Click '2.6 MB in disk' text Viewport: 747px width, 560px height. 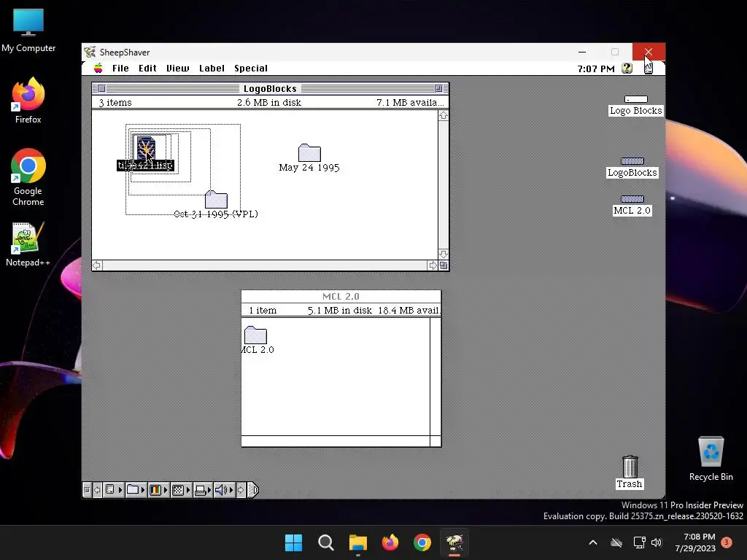pos(269,102)
